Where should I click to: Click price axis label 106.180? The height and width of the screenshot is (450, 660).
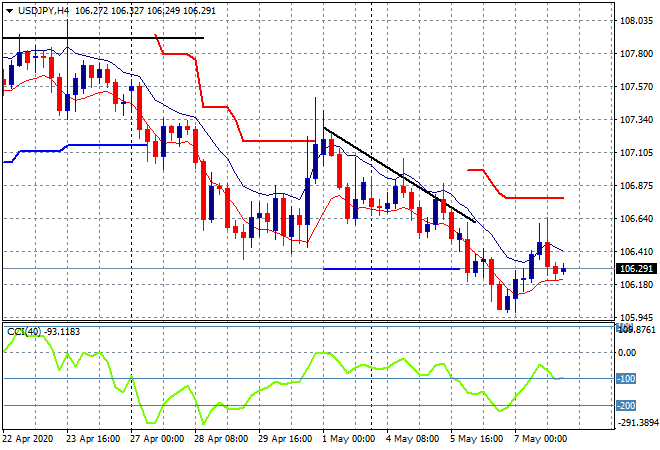click(x=636, y=285)
